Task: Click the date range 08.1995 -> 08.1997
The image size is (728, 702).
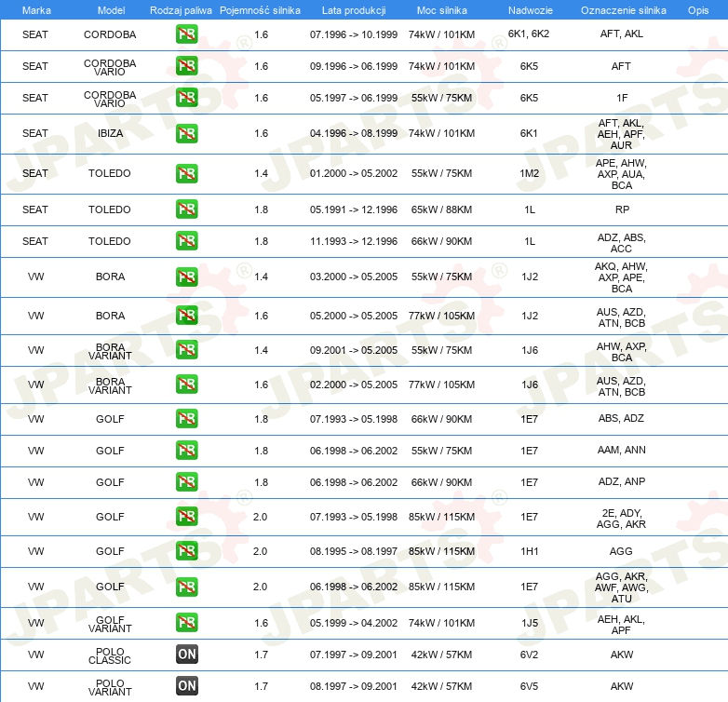Action: (x=354, y=551)
